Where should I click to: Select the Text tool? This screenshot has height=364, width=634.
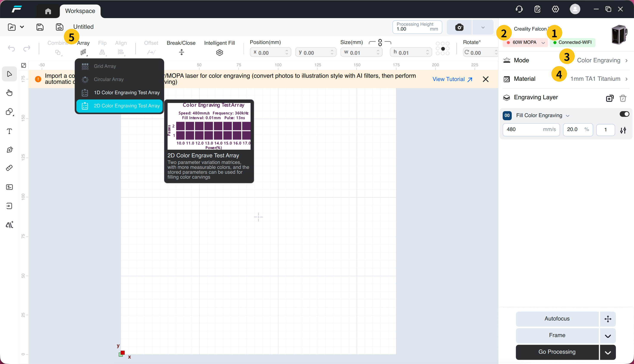coord(9,131)
